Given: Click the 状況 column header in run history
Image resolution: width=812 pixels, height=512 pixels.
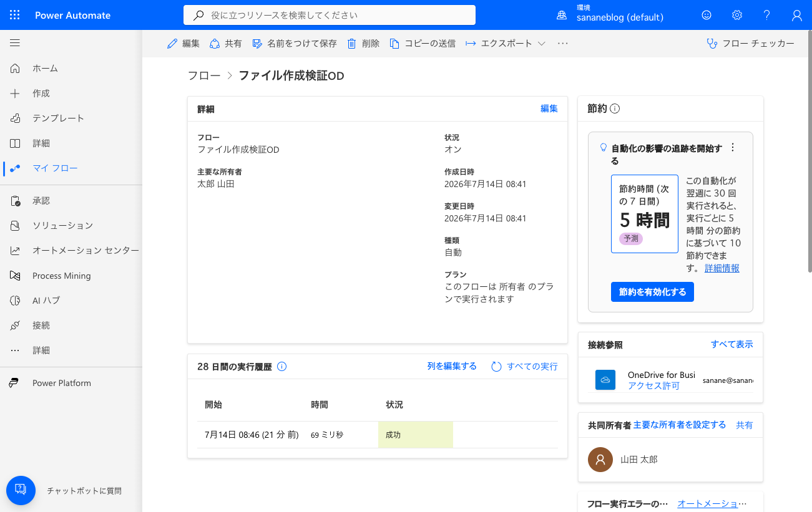Looking at the screenshot, I should [394, 405].
